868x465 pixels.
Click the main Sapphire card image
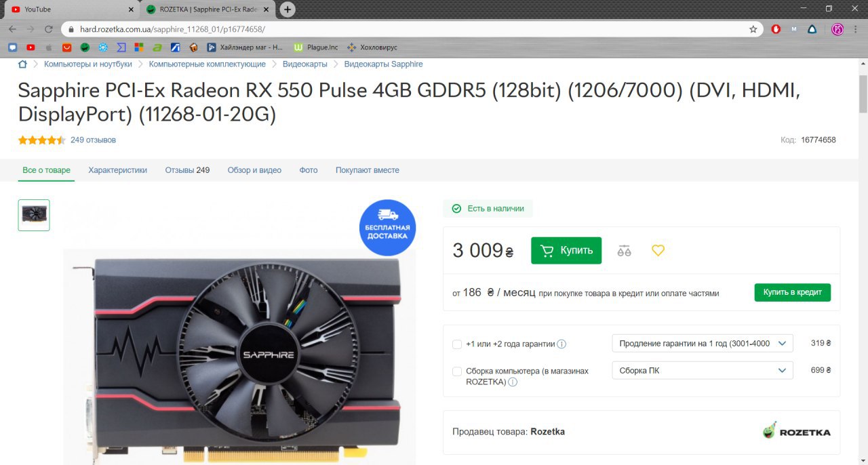(239, 356)
